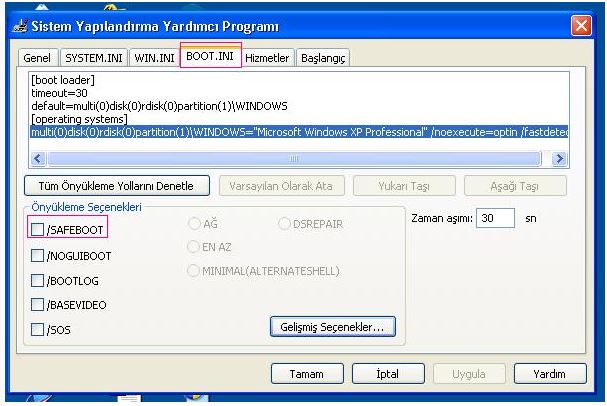Viewport: 607px width, 406px height.
Task: Enable the /SAFEBOOT checkbox
Action: pos(37,230)
